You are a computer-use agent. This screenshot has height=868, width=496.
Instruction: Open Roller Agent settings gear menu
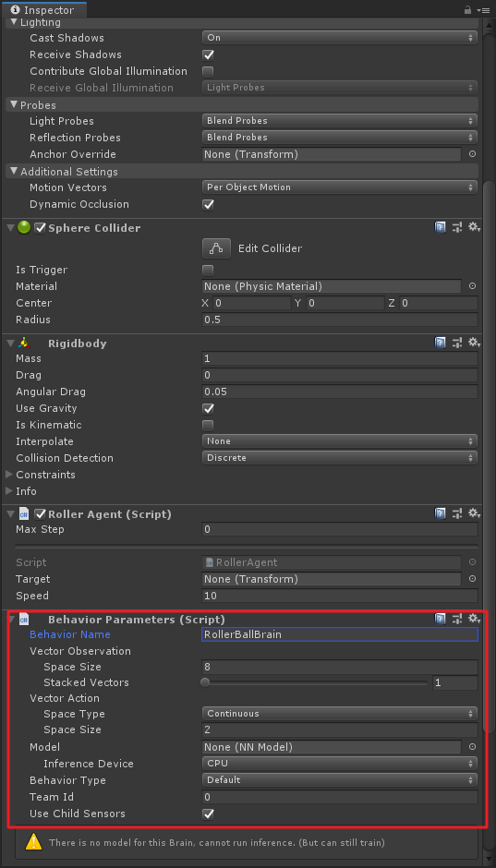(473, 513)
